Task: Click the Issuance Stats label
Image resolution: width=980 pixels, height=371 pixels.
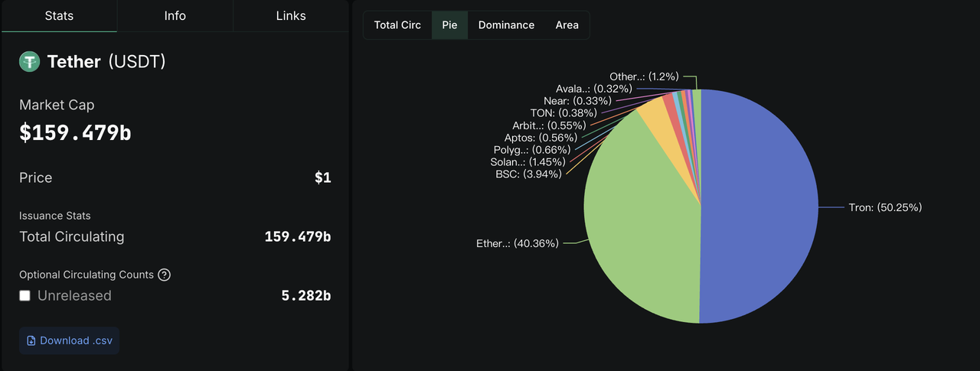Action: [x=55, y=216]
